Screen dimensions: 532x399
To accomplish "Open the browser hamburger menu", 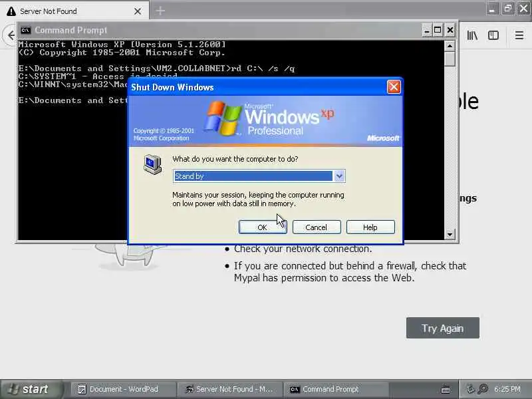I will [519, 35].
